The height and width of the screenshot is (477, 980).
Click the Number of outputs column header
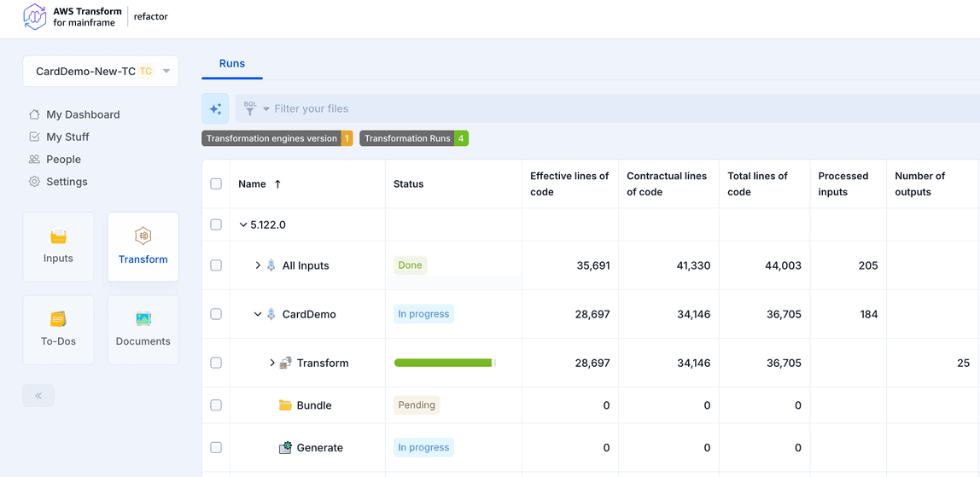[920, 184]
